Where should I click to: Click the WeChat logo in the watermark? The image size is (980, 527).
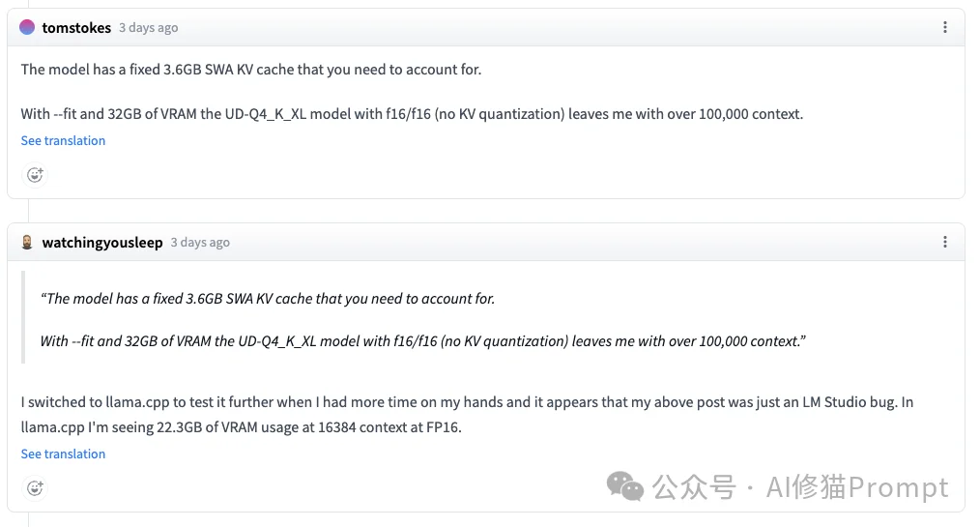click(x=624, y=486)
